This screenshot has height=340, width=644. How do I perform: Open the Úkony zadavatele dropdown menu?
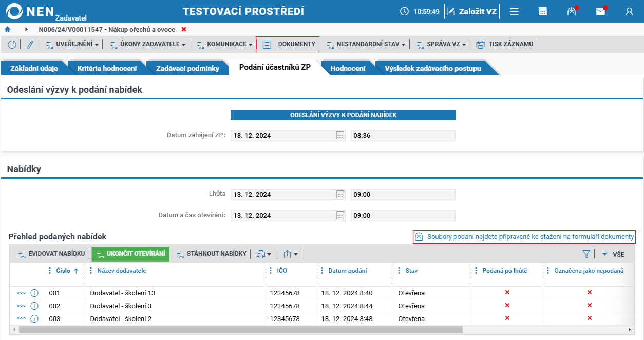148,45
